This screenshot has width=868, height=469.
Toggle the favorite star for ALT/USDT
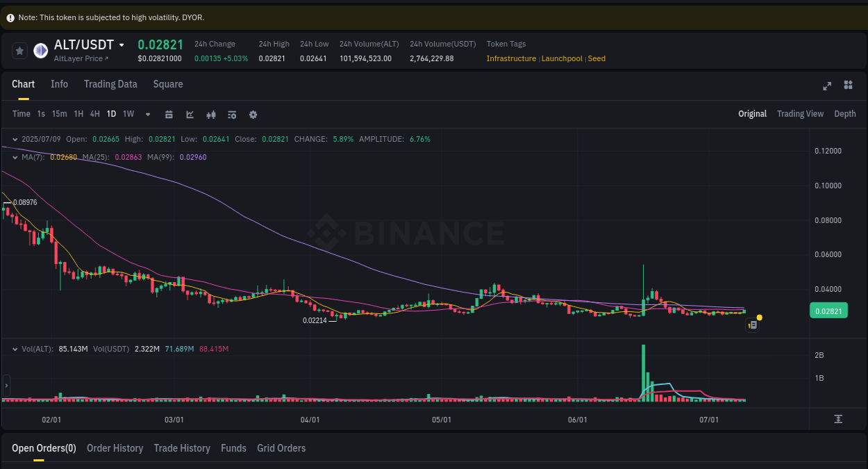[x=19, y=50]
